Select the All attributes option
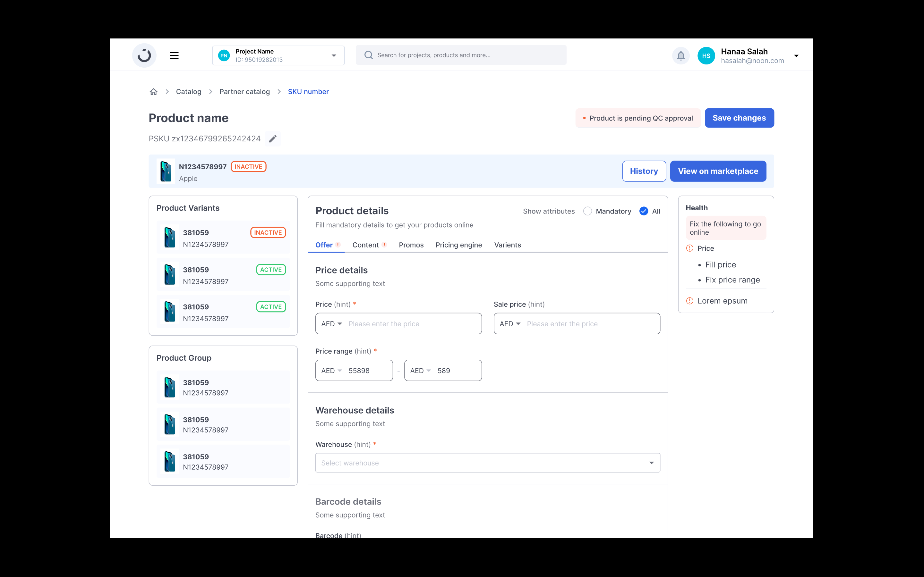The image size is (924, 577). (x=644, y=211)
